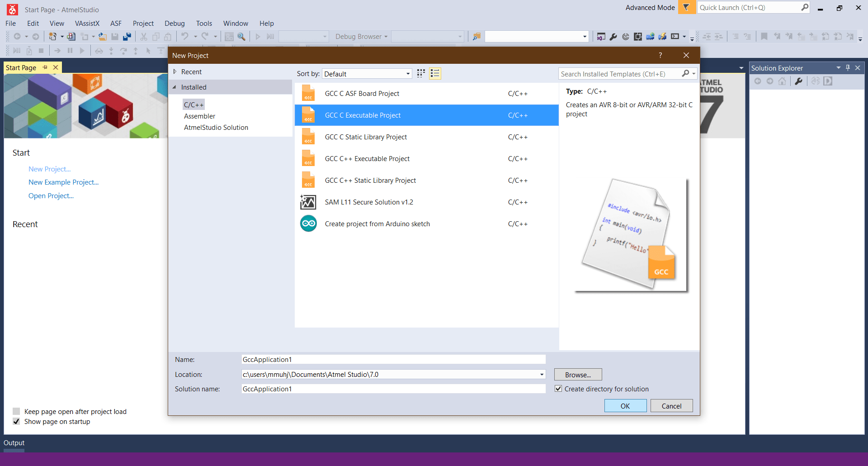Click the command prompt icon in toolbar
The image size is (868, 466).
click(x=675, y=37)
